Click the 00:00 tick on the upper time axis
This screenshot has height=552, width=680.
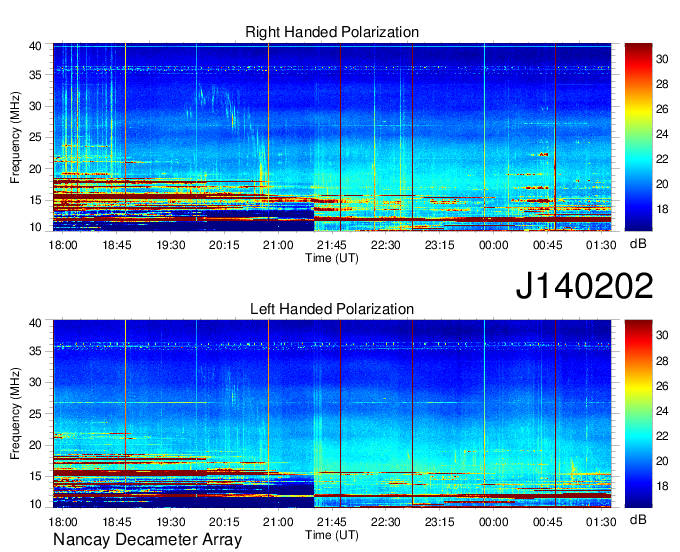click(494, 245)
